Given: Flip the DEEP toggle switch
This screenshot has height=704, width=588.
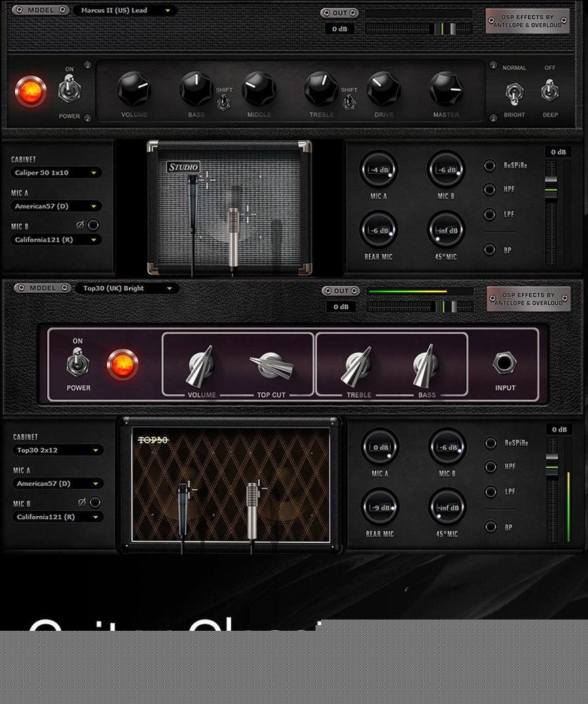Looking at the screenshot, I should [x=549, y=90].
